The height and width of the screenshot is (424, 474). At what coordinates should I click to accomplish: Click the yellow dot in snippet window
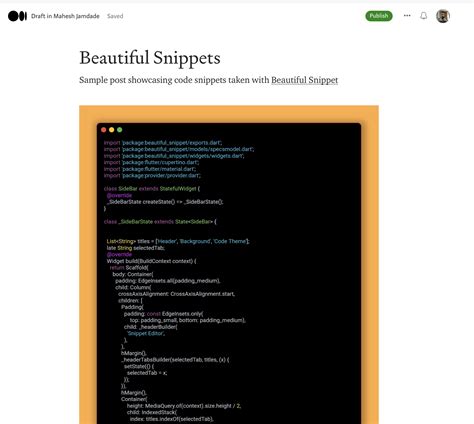tap(112, 130)
